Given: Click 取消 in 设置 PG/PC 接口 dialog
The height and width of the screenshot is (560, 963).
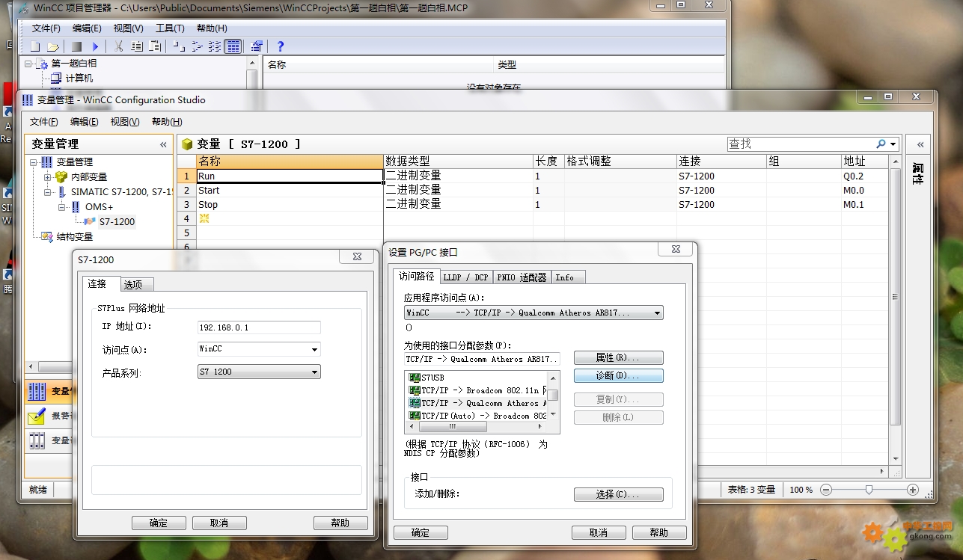Looking at the screenshot, I should [599, 532].
